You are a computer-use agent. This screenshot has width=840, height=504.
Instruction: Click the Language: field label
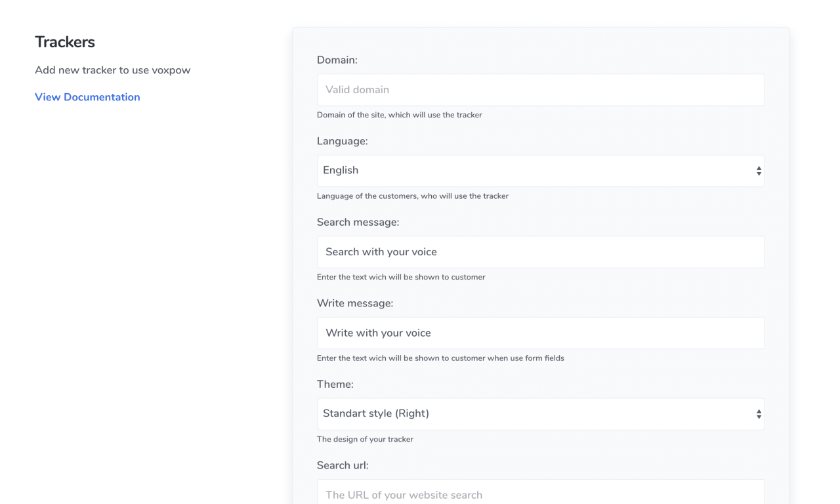(x=342, y=141)
